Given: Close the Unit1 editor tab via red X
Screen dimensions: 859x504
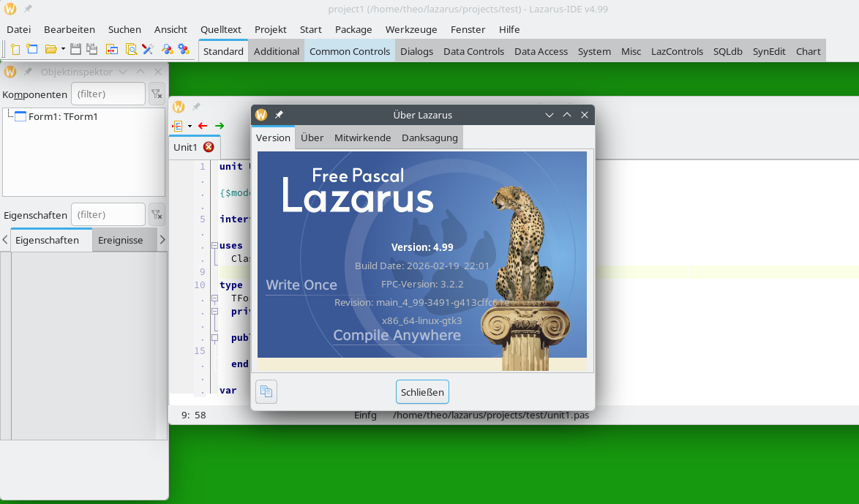Looking at the screenshot, I should pyautogui.click(x=209, y=147).
